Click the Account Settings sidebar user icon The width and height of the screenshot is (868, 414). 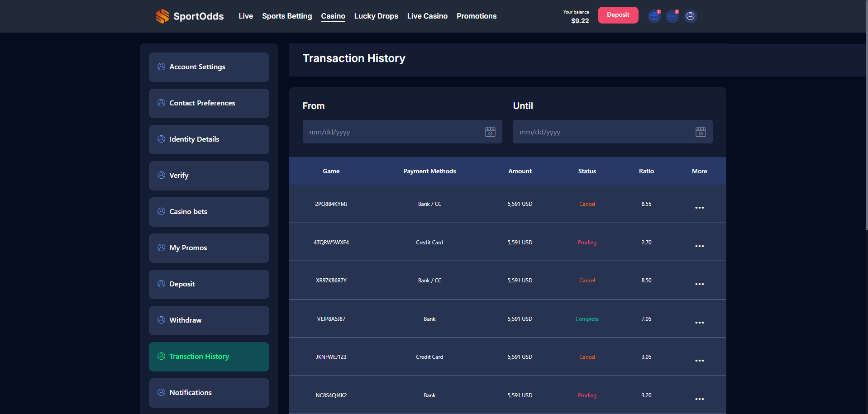point(161,67)
